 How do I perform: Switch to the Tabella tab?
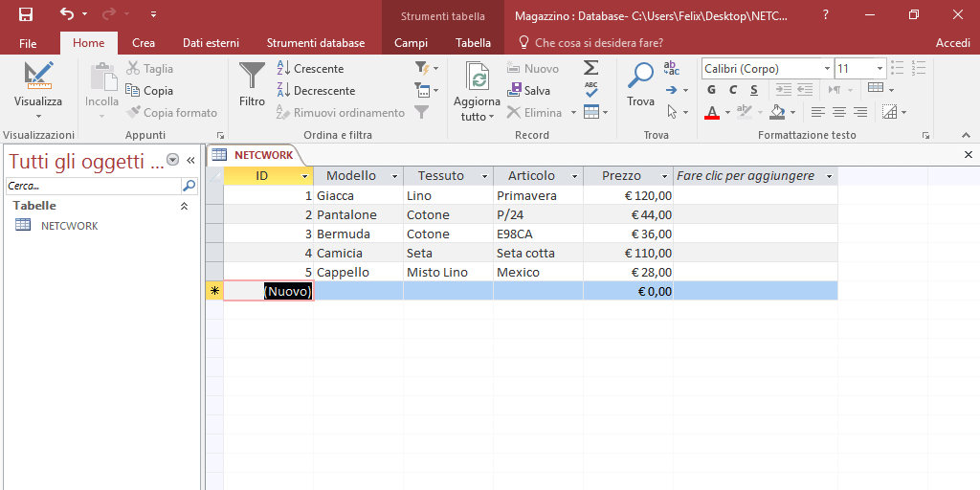point(473,43)
